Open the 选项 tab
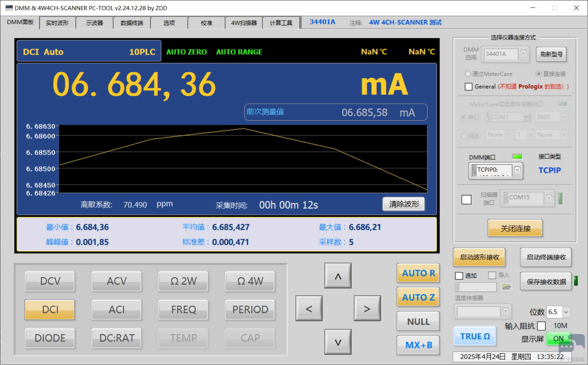588x365 pixels. pos(169,23)
